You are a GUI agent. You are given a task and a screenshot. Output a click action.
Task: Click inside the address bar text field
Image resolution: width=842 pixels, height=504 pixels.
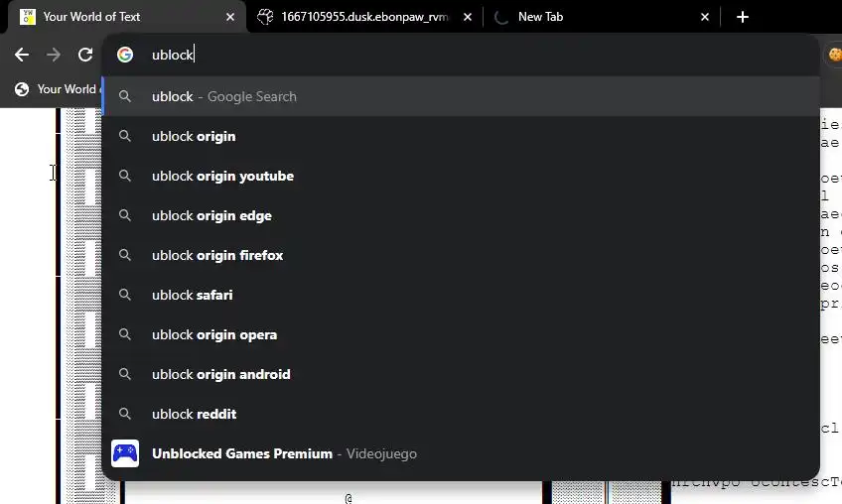coord(447,55)
